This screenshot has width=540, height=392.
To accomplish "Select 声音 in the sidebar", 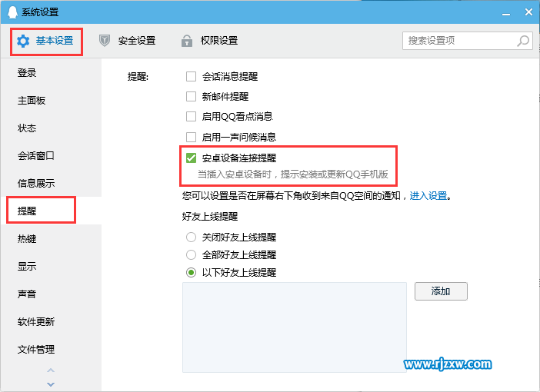I will [x=51, y=294].
